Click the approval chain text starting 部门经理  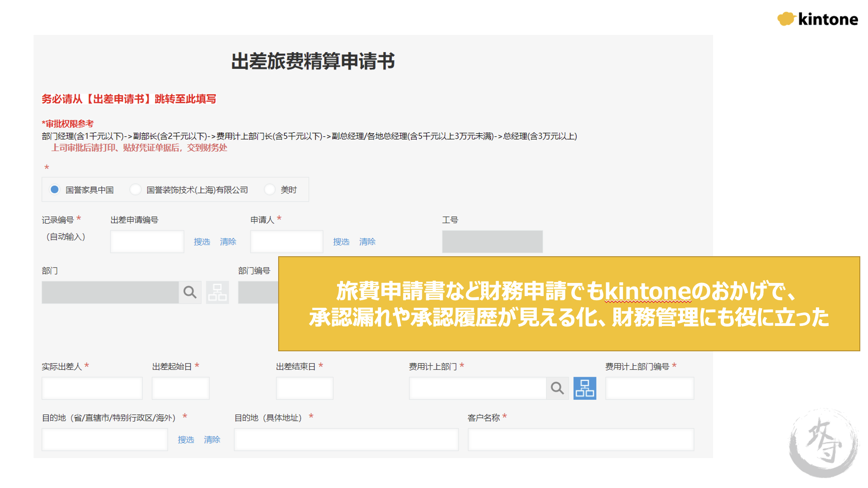pyautogui.click(x=309, y=136)
